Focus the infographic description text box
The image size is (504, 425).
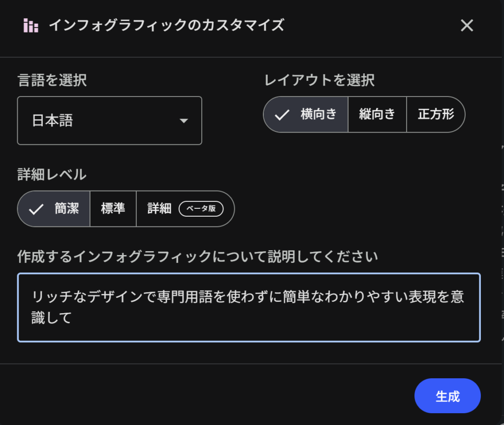tap(249, 307)
